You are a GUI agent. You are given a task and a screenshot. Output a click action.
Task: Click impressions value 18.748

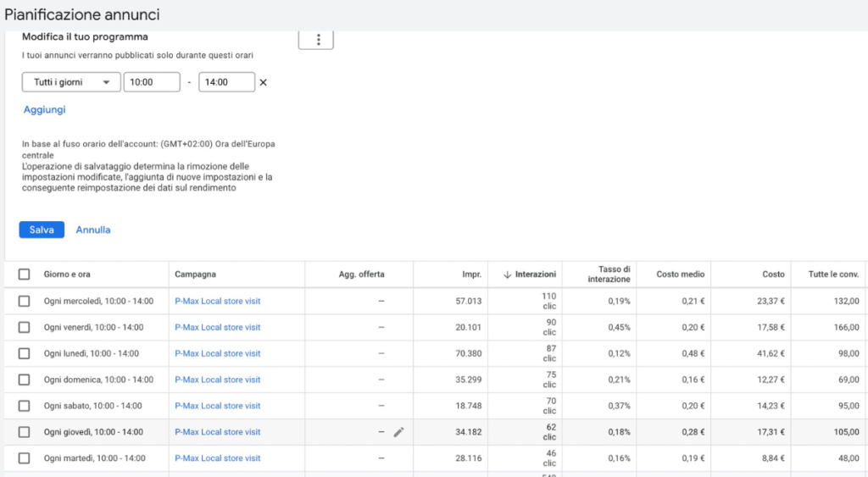pos(468,406)
